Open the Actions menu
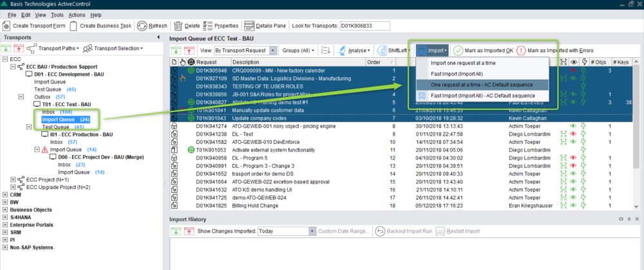The image size is (644, 270). click(x=77, y=15)
